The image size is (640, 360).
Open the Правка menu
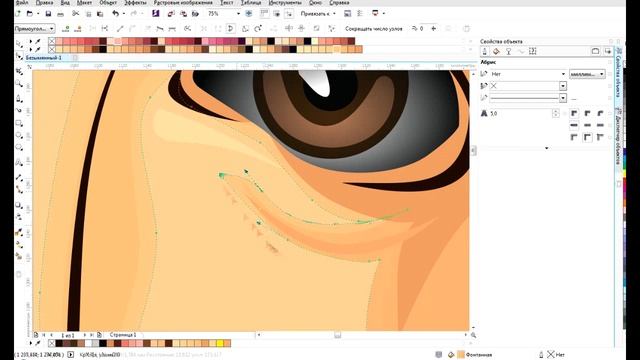tap(44, 2)
